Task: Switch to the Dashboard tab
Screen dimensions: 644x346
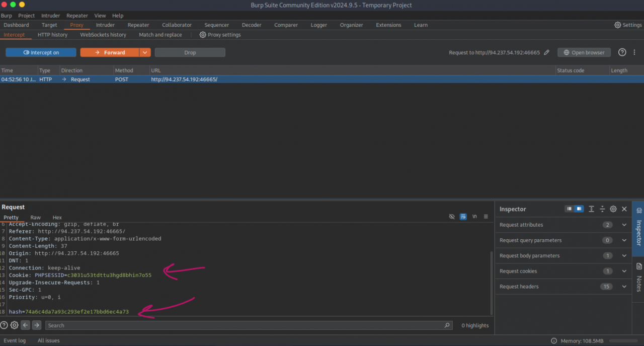Action: coord(16,25)
